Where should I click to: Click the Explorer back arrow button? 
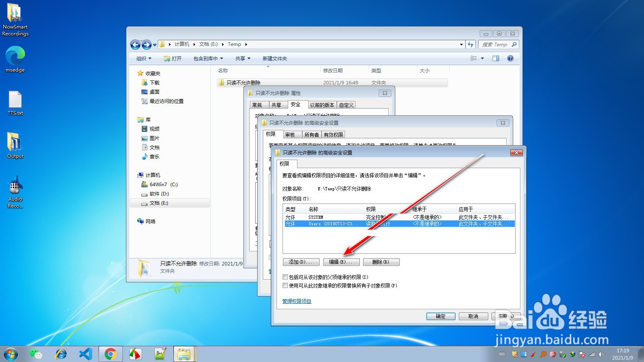(x=136, y=45)
